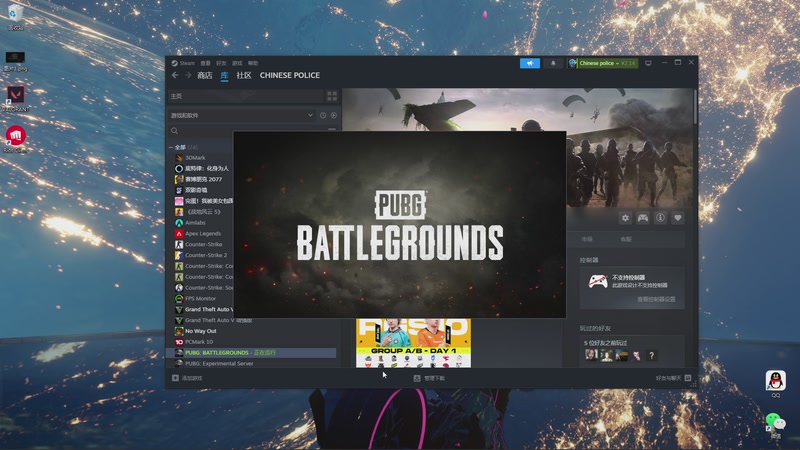
Task: Click the library search field
Action: point(247,131)
